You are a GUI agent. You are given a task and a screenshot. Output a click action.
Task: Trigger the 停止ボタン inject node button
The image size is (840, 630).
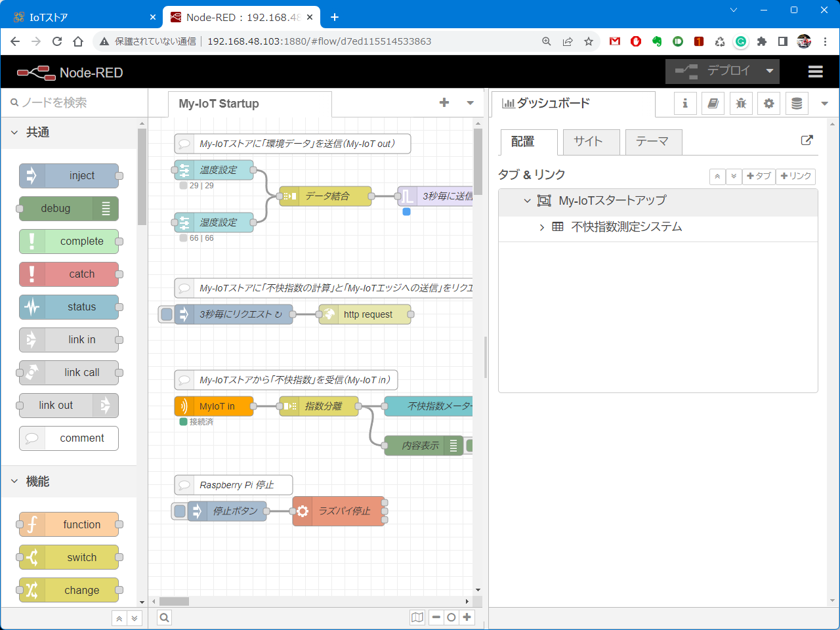(x=179, y=511)
